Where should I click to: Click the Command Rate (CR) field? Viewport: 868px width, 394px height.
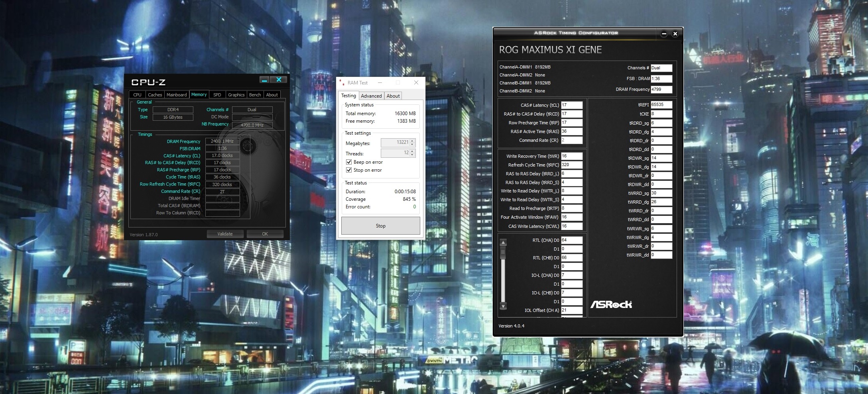click(x=572, y=140)
